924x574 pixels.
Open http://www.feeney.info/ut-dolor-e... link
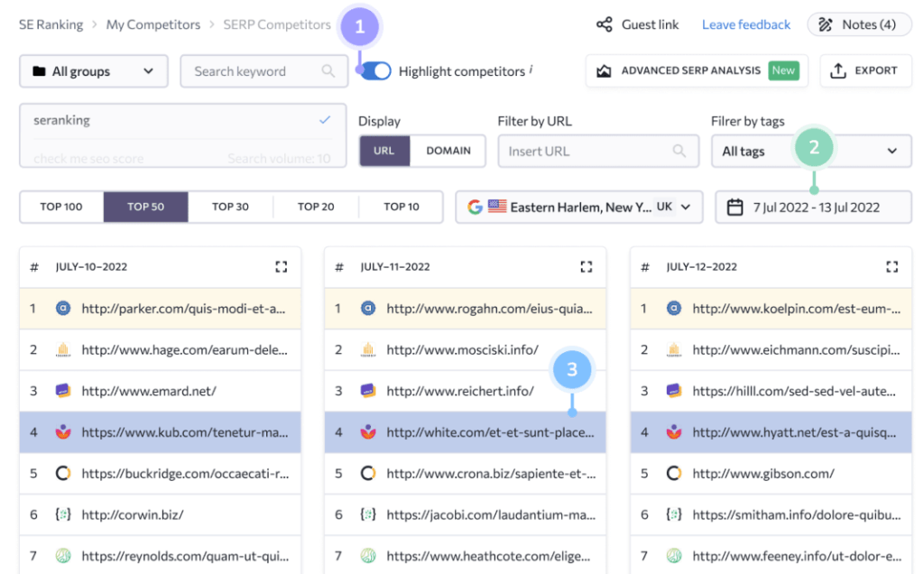pyautogui.click(x=797, y=556)
